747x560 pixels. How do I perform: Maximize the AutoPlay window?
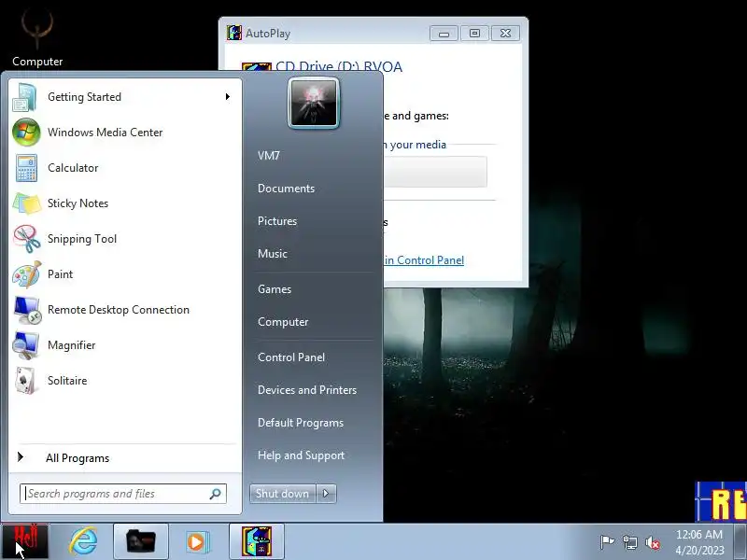474,34
